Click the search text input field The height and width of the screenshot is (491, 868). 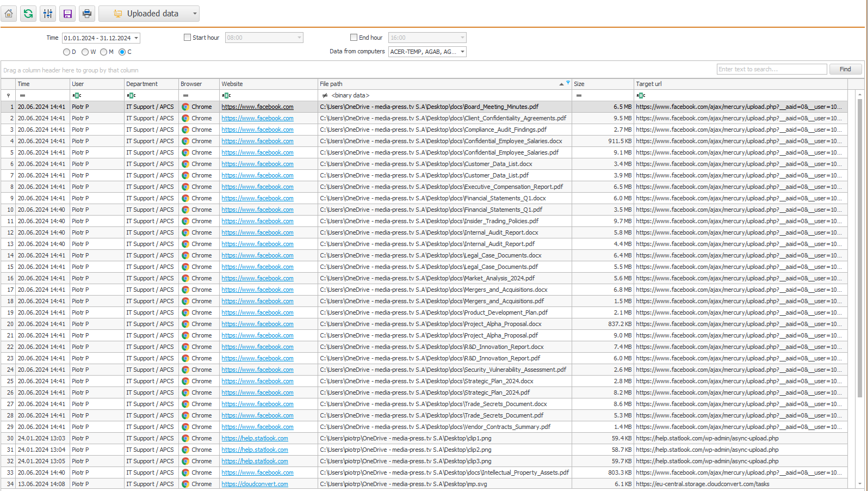click(772, 69)
